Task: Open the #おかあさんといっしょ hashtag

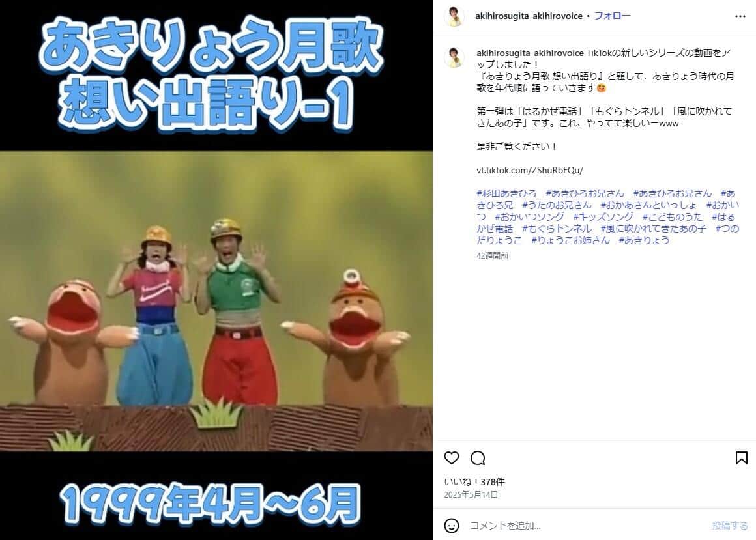Action: point(648,205)
